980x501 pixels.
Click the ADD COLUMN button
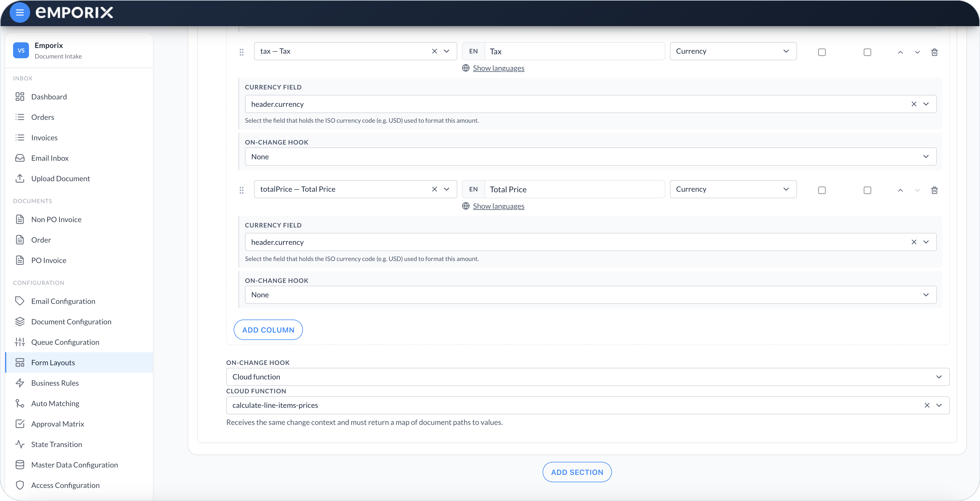point(268,329)
